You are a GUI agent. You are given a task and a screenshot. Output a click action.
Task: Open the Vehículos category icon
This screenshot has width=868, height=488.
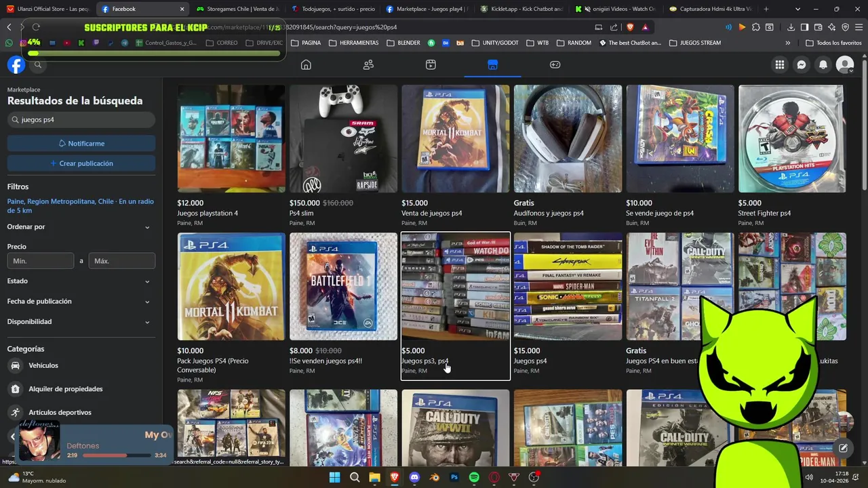(x=15, y=365)
